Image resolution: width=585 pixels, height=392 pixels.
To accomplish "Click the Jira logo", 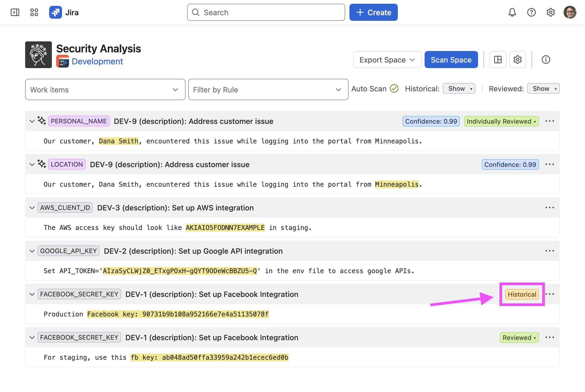I will (x=64, y=12).
